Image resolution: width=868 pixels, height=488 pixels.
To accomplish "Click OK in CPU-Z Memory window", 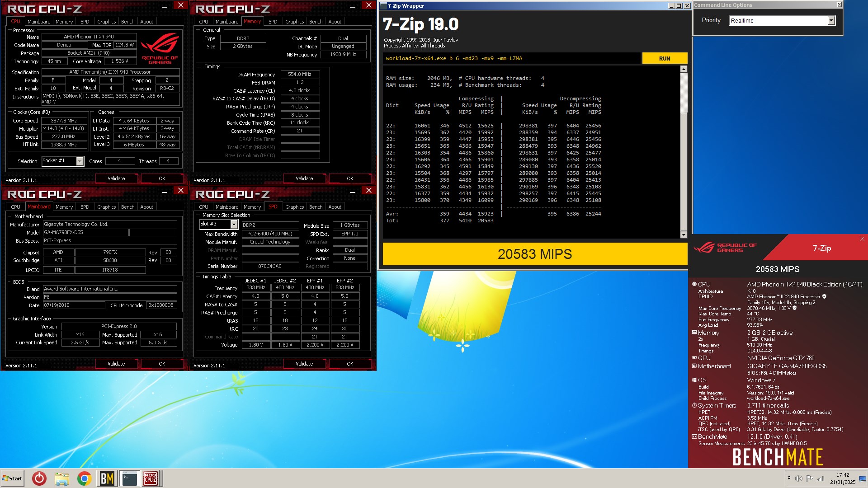I will 350,178.
